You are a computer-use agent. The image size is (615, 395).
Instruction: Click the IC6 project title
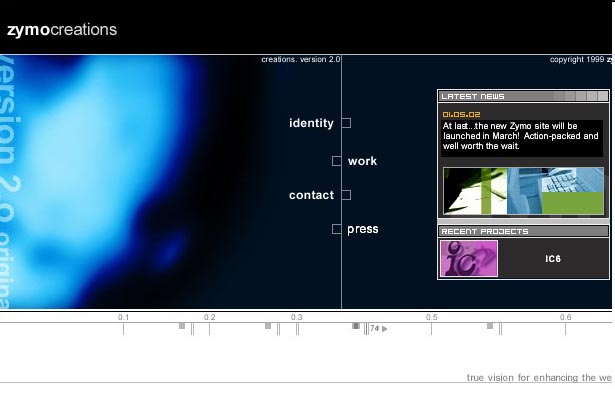(553, 259)
